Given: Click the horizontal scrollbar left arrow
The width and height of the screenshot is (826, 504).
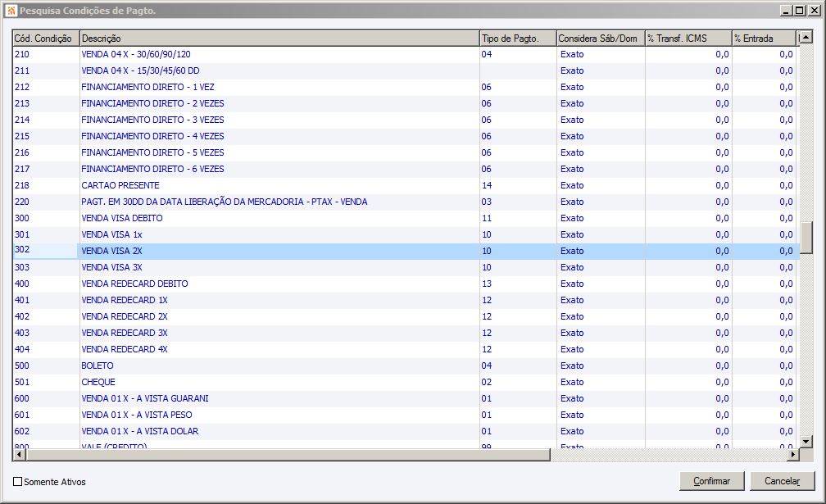Looking at the screenshot, I should point(19,455).
